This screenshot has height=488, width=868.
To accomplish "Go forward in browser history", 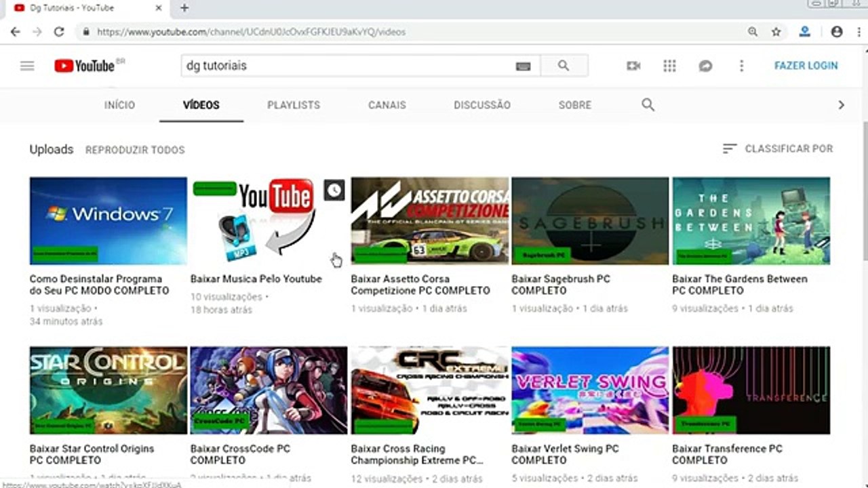I will point(37,32).
